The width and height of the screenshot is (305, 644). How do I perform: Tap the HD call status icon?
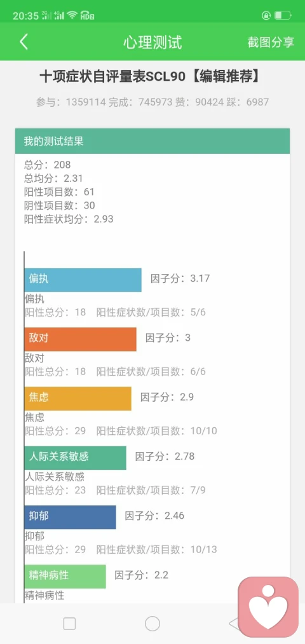pos(87,16)
